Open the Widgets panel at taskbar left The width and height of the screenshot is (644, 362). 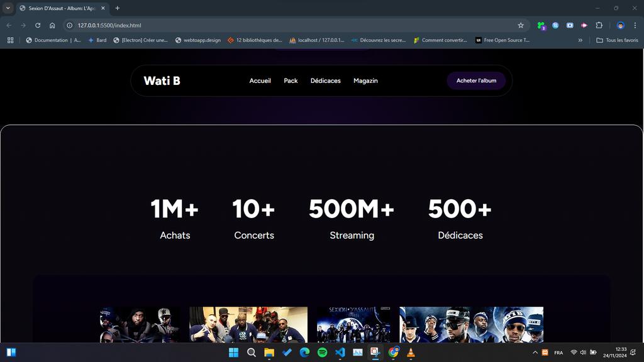click(x=11, y=353)
